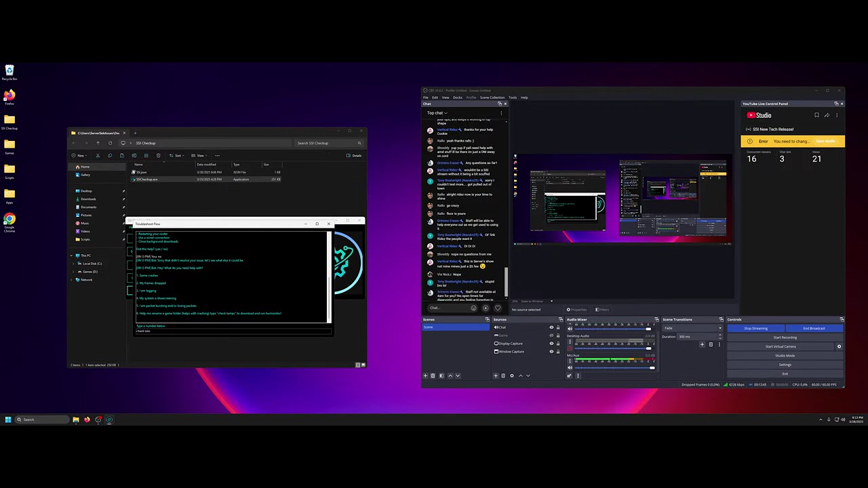Send a Super Chat via plus circle icon
This screenshot has width=868, height=488.
pyautogui.click(x=486, y=308)
